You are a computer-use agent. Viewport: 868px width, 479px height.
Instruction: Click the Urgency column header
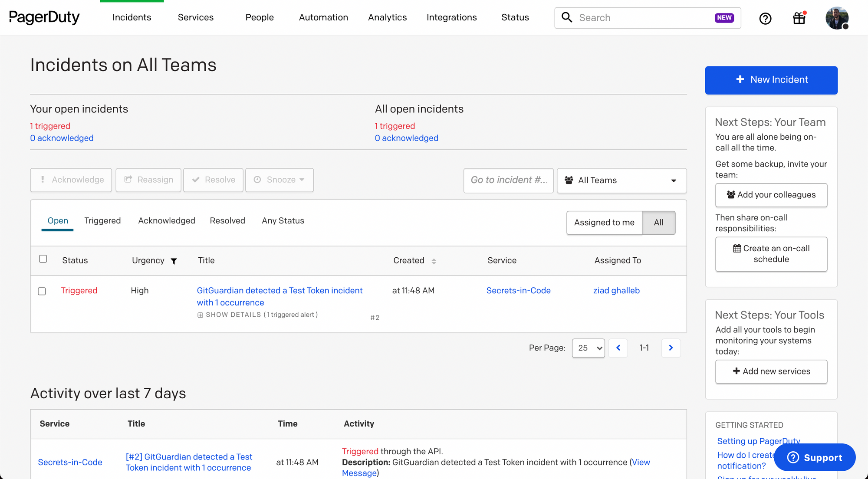[148, 261]
